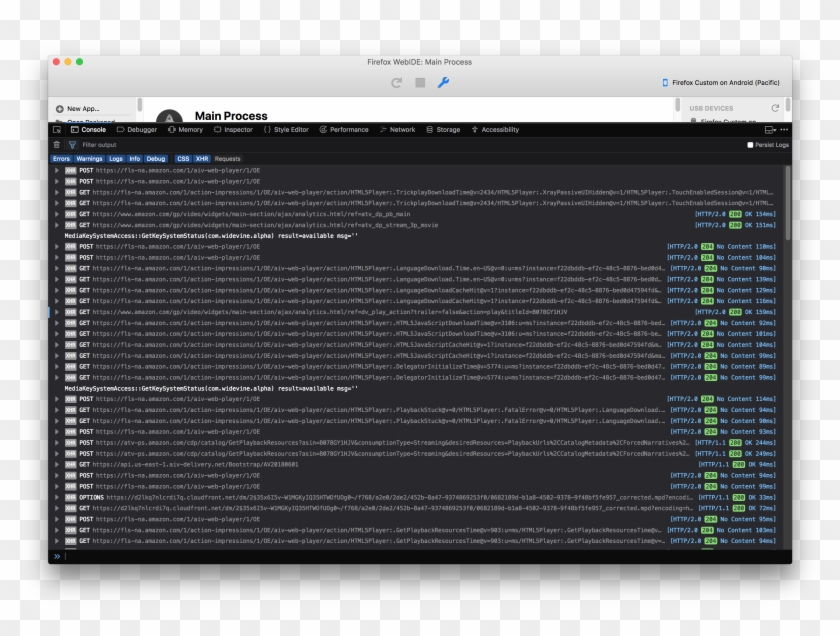This screenshot has width=840, height=636.
Task: Click the devtools dock mode icon
Action: 769,129
